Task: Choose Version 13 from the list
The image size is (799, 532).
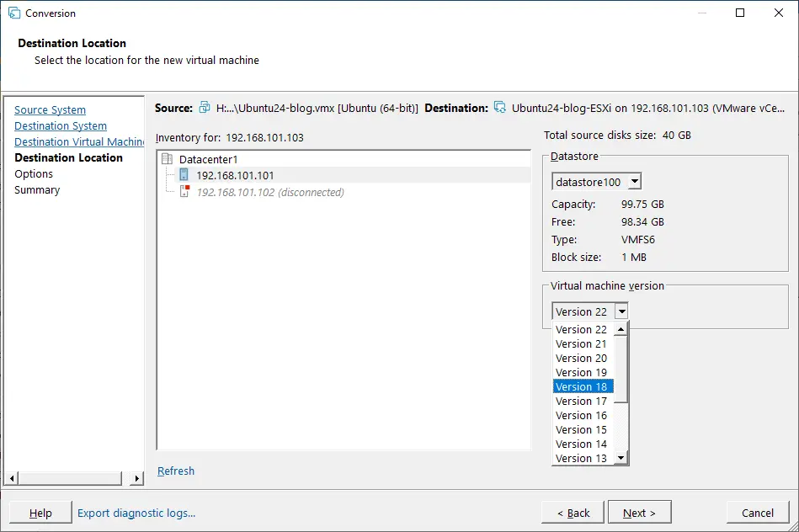Action: click(x=583, y=458)
